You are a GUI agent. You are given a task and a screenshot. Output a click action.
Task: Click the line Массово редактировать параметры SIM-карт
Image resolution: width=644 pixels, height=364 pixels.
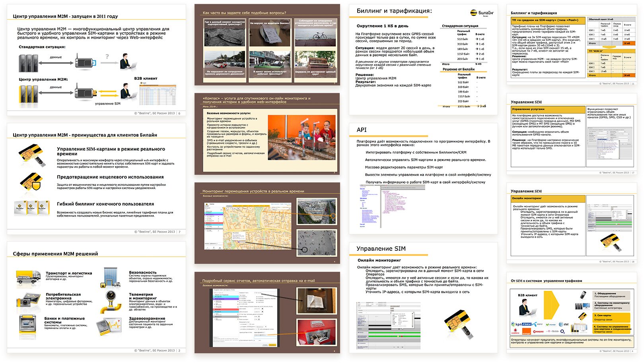pyautogui.click(x=404, y=167)
